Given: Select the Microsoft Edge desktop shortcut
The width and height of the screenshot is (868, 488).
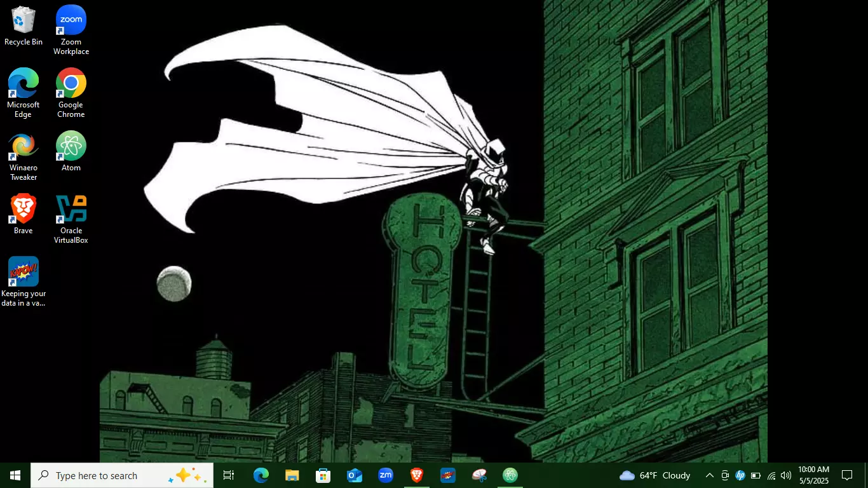Looking at the screenshot, I should [x=24, y=93].
